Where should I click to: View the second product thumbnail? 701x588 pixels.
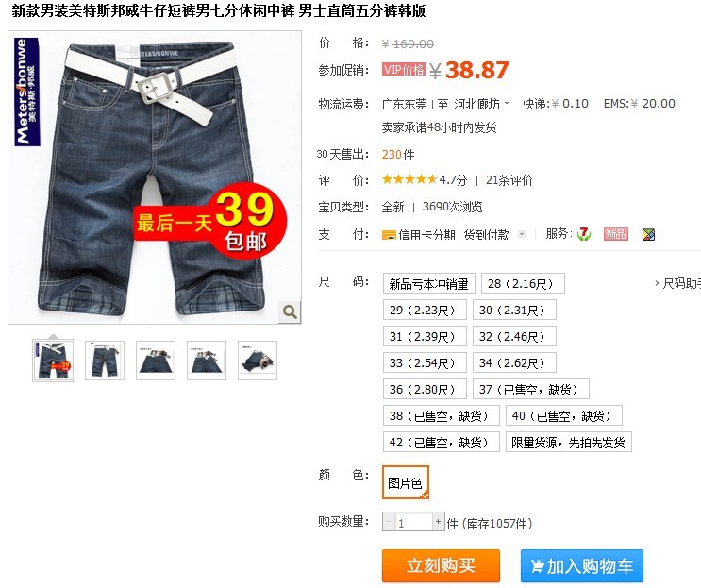pyautogui.click(x=105, y=361)
